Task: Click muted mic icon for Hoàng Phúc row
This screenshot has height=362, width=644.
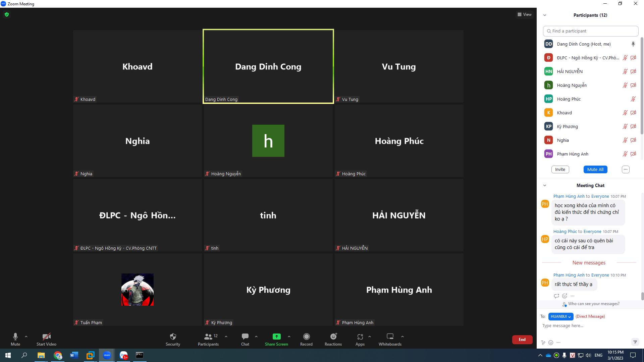Action: coord(633,99)
